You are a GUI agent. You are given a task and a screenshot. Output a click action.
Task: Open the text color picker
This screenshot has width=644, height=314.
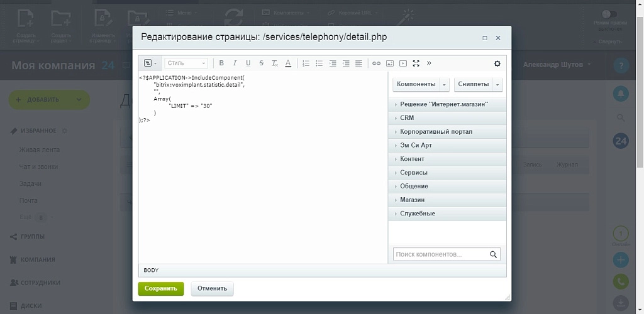click(x=288, y=63)
